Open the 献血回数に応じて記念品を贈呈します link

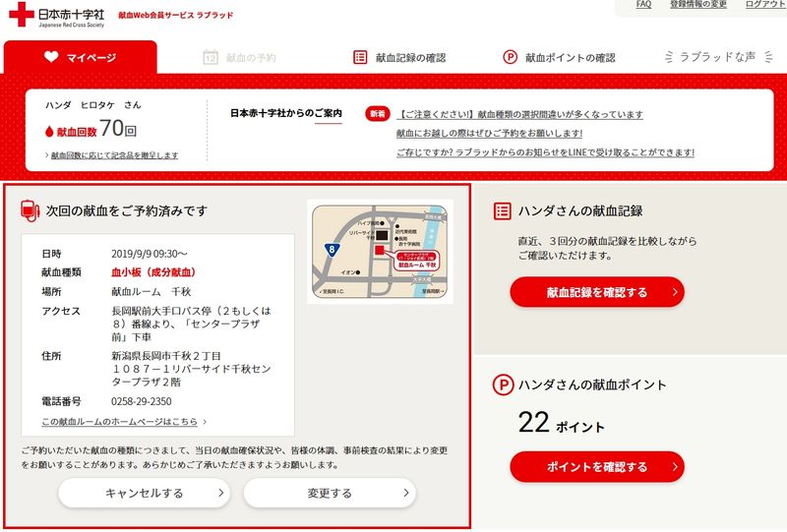coord(112,155)
